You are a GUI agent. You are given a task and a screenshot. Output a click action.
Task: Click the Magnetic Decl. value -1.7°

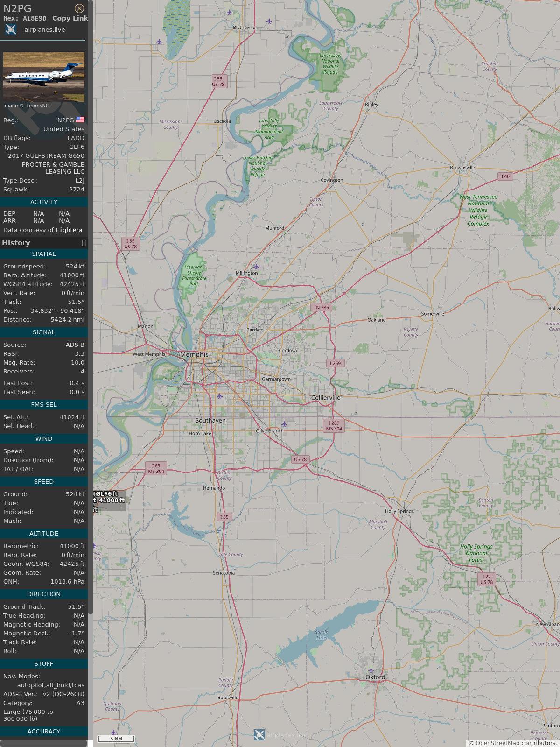77,634
